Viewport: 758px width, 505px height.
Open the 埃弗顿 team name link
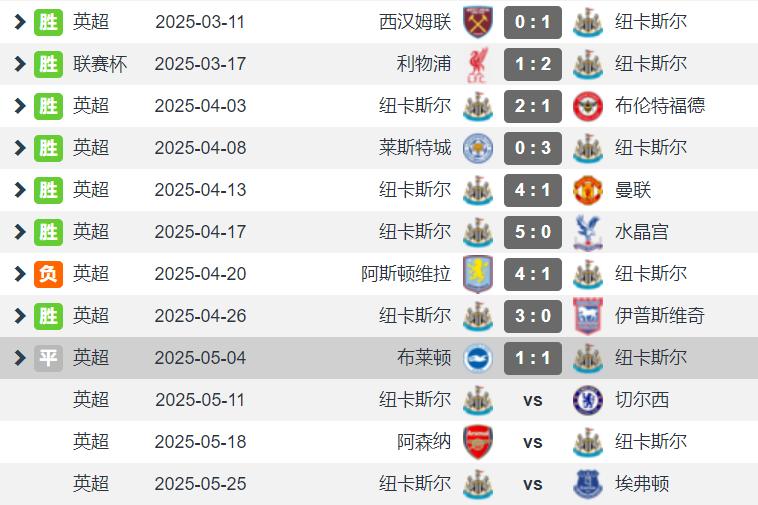coord(642,484)
